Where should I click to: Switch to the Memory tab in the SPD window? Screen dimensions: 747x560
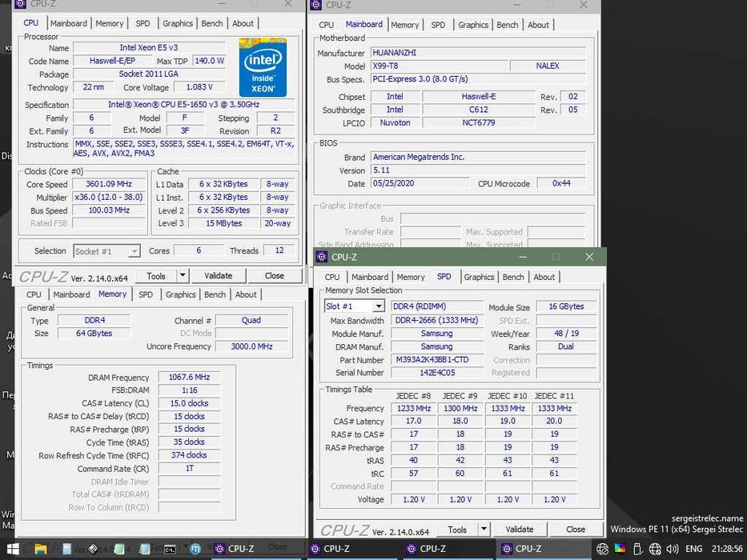[410, 277]
